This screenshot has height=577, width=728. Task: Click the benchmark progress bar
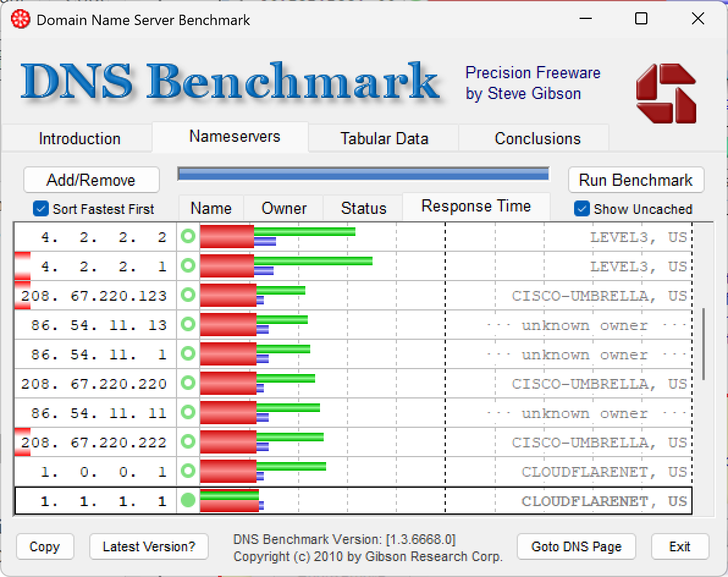point(363,174)
